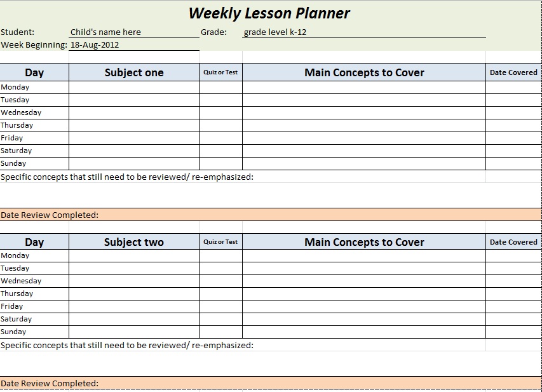This screenshot has height=392, width=542.
Task: Select Friday's Quiz or Test cell in Subject one
Action: [220, 139]
